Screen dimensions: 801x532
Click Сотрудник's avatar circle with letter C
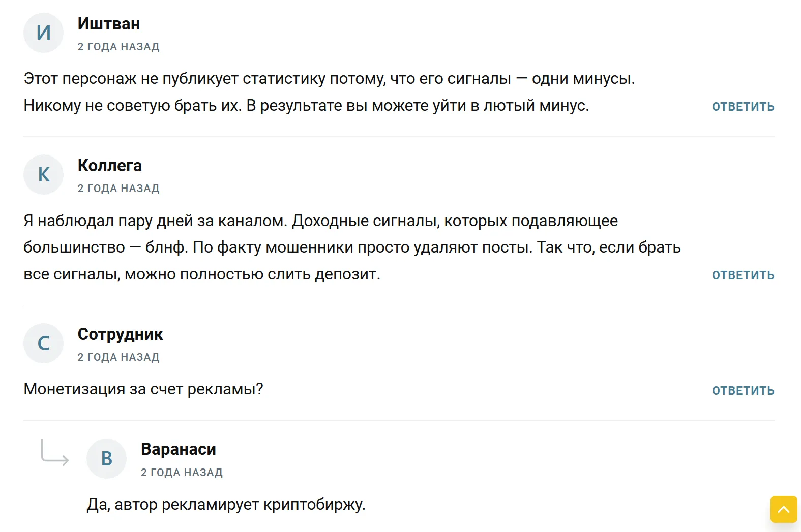coord(44,343)
